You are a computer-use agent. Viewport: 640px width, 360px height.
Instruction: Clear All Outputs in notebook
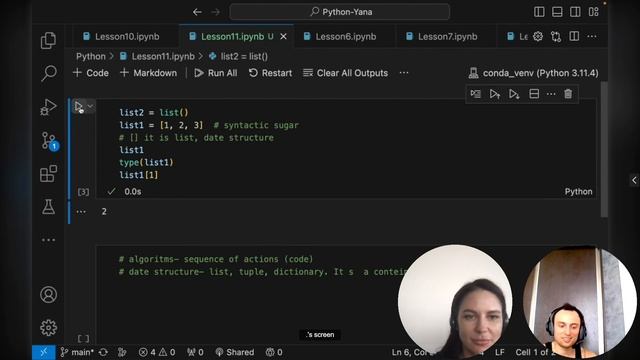(345, 73)
